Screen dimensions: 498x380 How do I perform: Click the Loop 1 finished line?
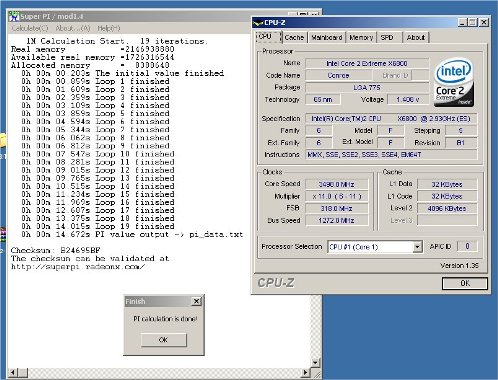[95, 81]
